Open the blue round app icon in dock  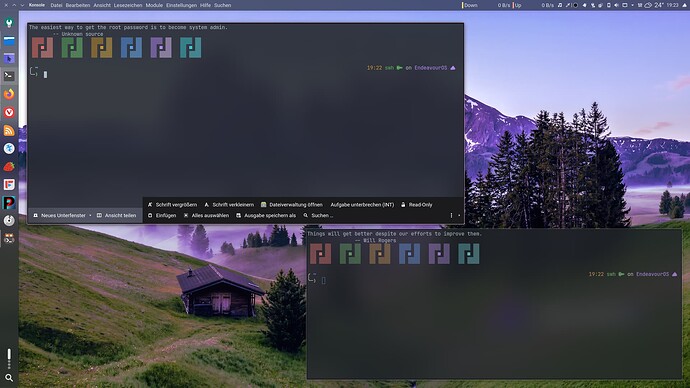(9, 148)
